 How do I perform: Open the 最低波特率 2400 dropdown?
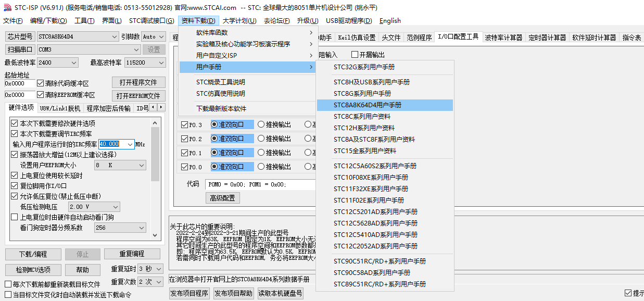tap(57, 62)
